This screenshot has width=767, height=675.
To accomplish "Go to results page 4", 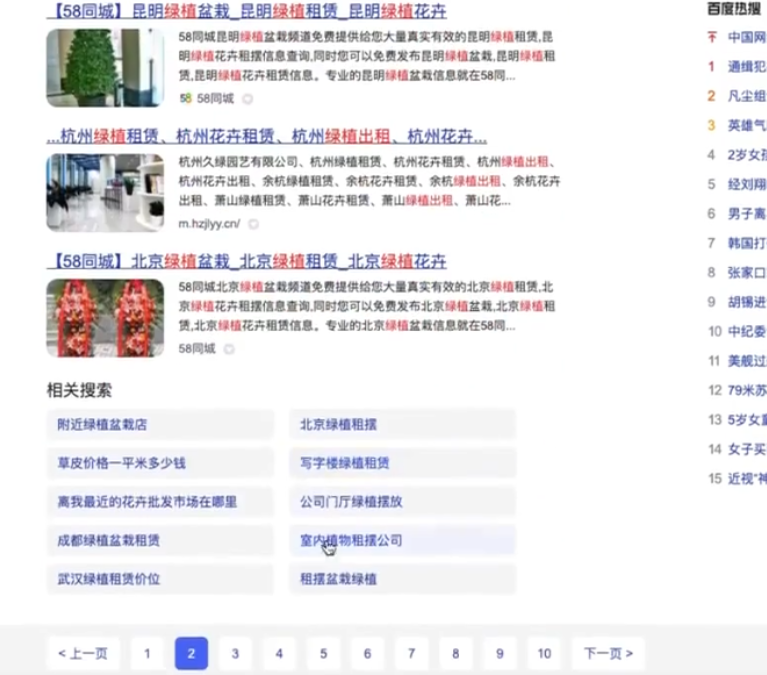I will 279,653.
